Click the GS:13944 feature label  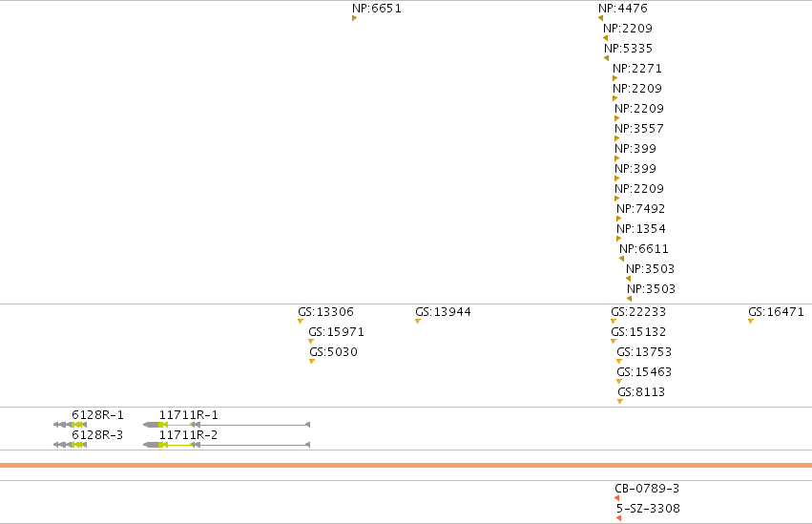pos(444,312)
